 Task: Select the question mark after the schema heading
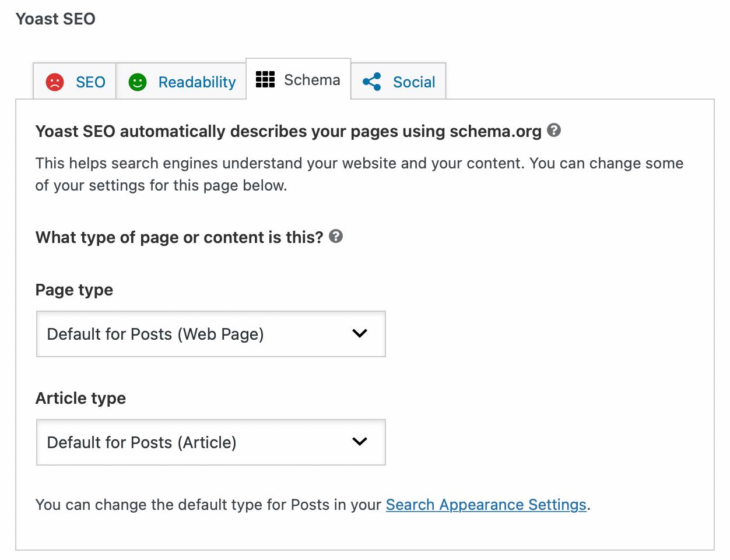coord(554,131)
